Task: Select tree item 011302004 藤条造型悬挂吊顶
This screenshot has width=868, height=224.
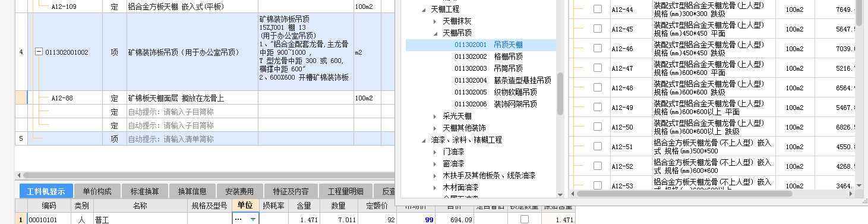Action: coord(503,80)
